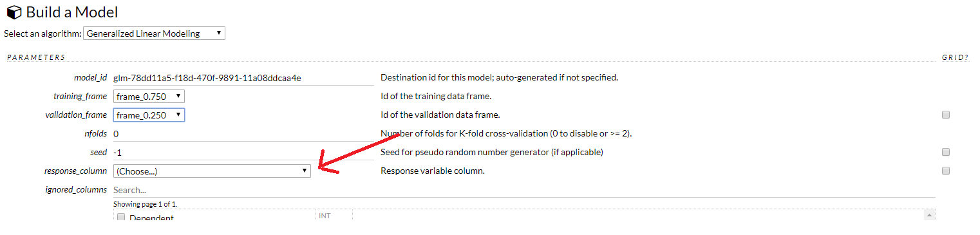
Task: Expand the response_column (Choose...) dropdown
Action: [212, 171]
